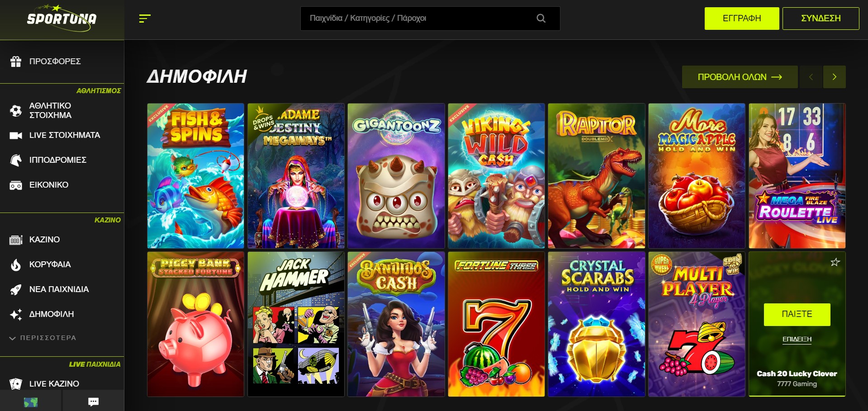This screenshot has height=411, width=868.
Task: Show next popular games with right arrow
Action: point(835,77)
